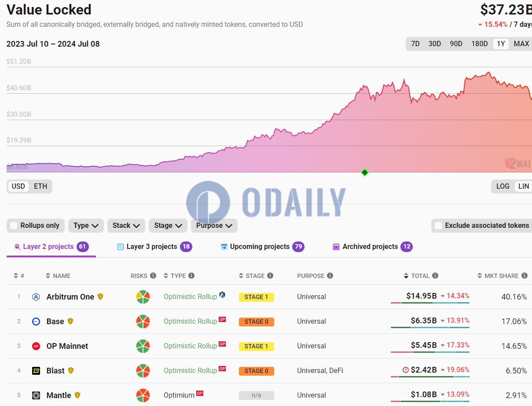
Task: Click the info icon beside RISKS header
Action: 153,276
